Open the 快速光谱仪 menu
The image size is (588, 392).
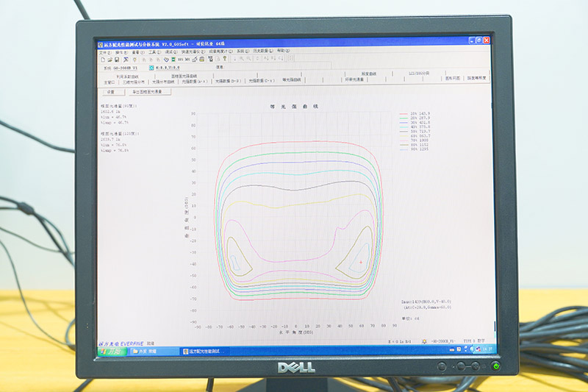(193, 51)
